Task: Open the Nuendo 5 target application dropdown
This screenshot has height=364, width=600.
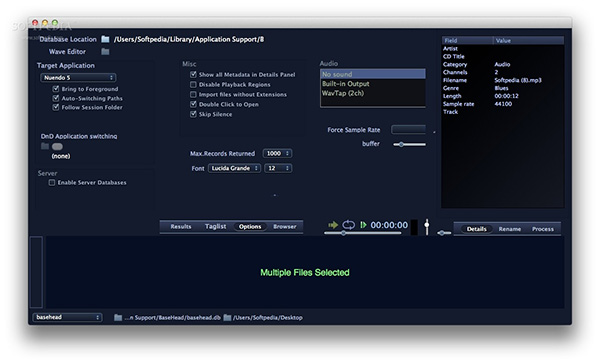Action: tap(78, 78)
